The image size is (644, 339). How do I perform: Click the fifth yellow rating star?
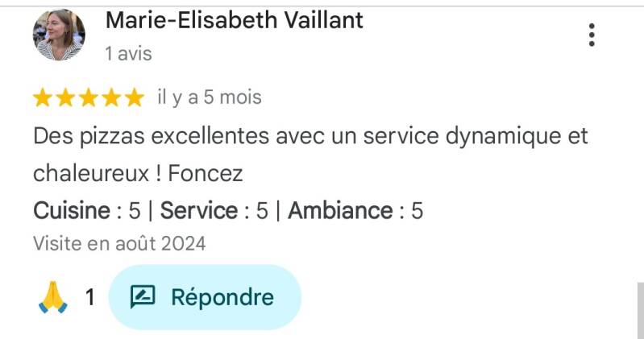134,98
